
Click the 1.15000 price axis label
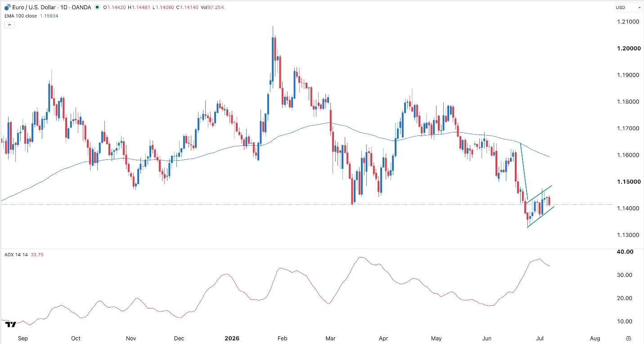[x=628, y=181]
